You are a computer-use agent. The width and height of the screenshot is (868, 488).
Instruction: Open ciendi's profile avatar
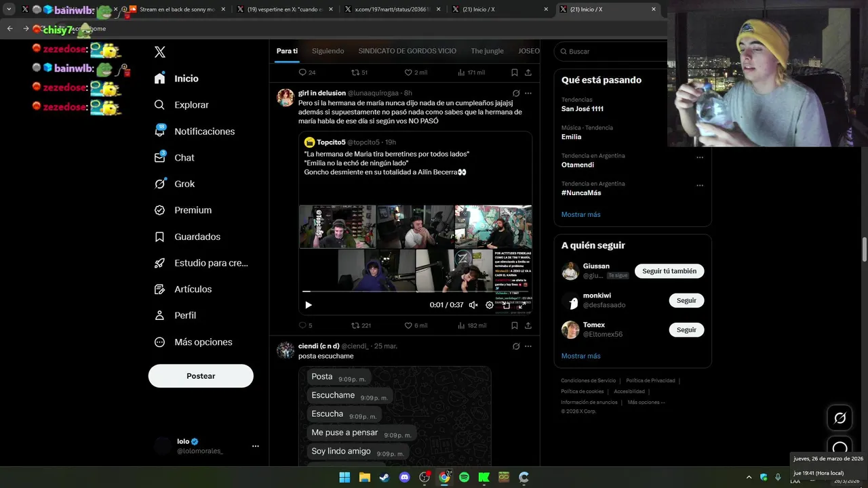click(x=285, y=350)
